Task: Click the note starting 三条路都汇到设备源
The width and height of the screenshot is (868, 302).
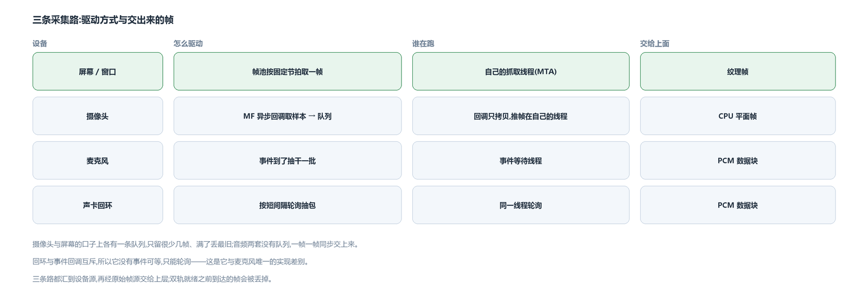Action: (152, 279)
